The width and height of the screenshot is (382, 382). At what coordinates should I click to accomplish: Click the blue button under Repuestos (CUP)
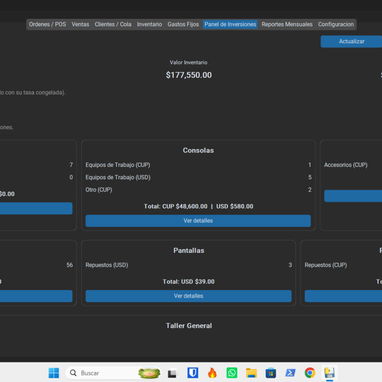coord(343,296)
